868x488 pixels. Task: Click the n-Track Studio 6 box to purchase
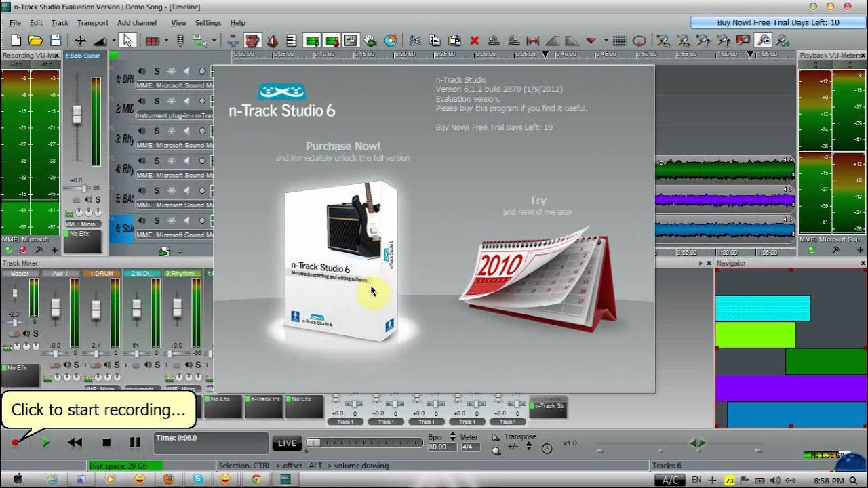pyautogui.click(x=341, y=261)
